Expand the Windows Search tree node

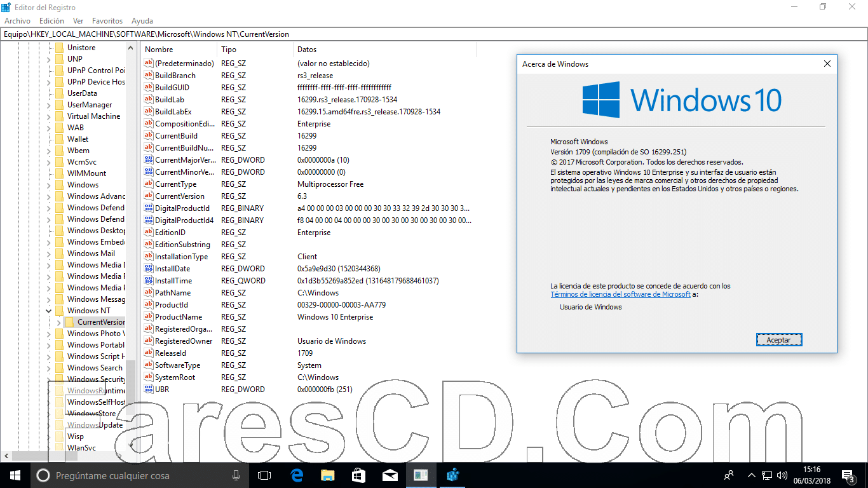tap(49, 368)
